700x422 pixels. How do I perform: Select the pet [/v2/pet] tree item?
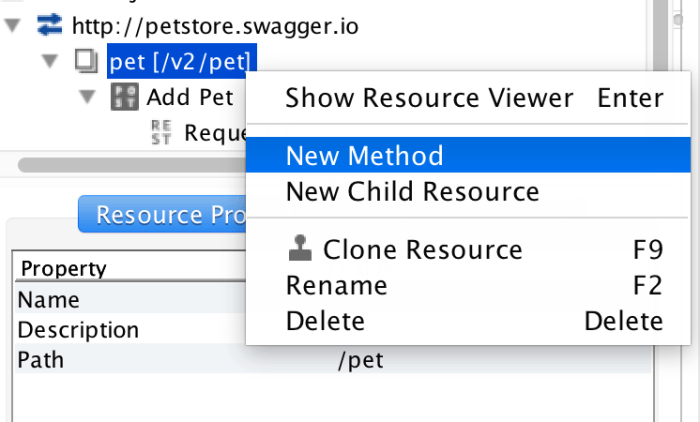[x=182, y=61]
